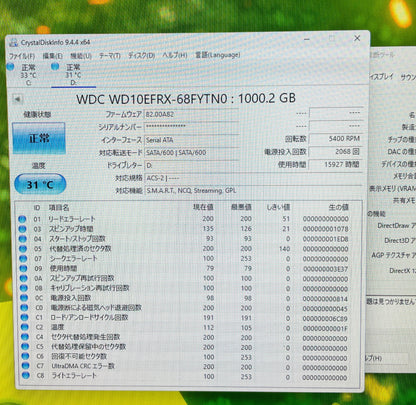This screenshot has height=405, width=416.
Task: Click the masked serial number field
Action: coord(191,127)
